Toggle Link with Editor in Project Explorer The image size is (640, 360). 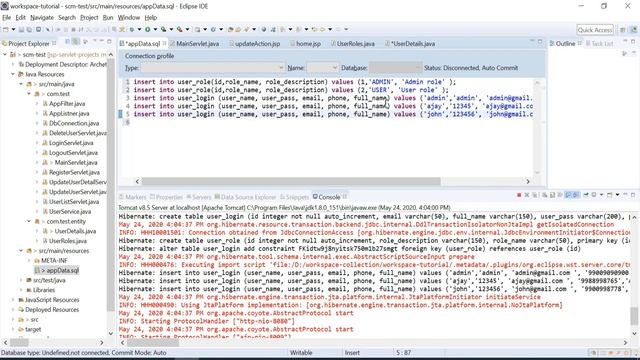tap(76, 42)
